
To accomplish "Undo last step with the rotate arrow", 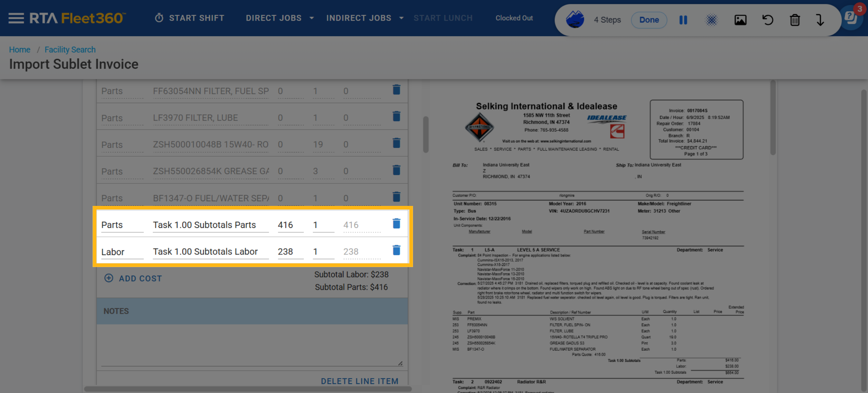I will [767, 20].
